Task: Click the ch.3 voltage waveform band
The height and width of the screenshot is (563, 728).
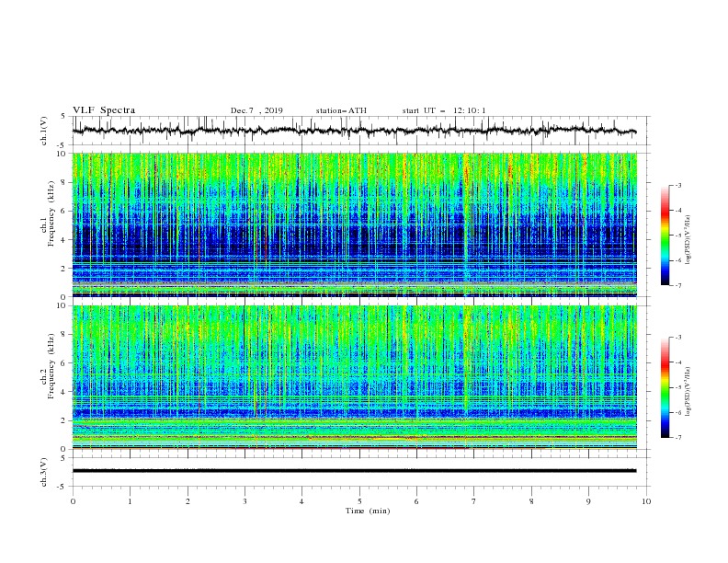Action: click(354, 471)
